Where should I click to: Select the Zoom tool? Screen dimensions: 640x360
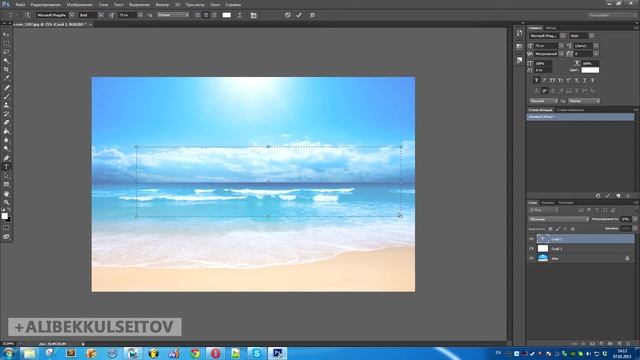[6, 202]
